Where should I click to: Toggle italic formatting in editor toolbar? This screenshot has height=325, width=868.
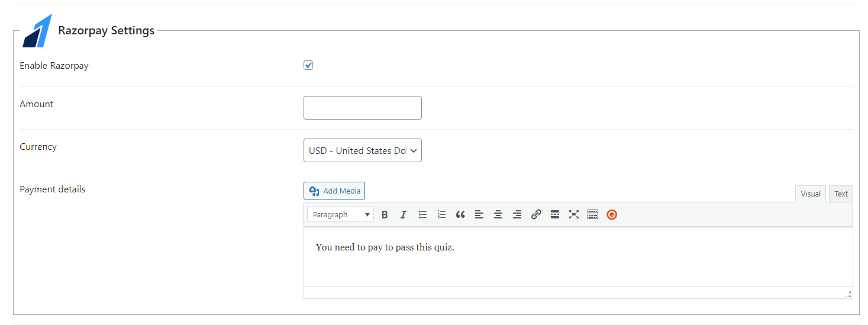[x=404, y=214]
